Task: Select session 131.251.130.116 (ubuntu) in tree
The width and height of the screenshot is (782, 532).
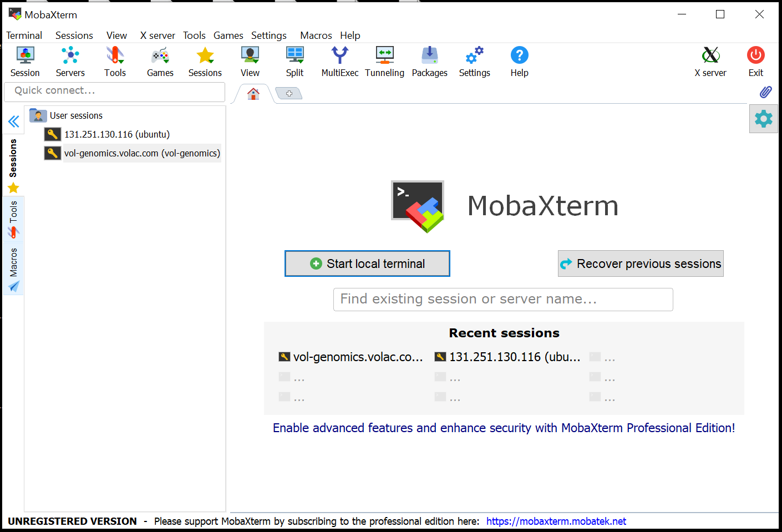Action: [x=117, y=134]
